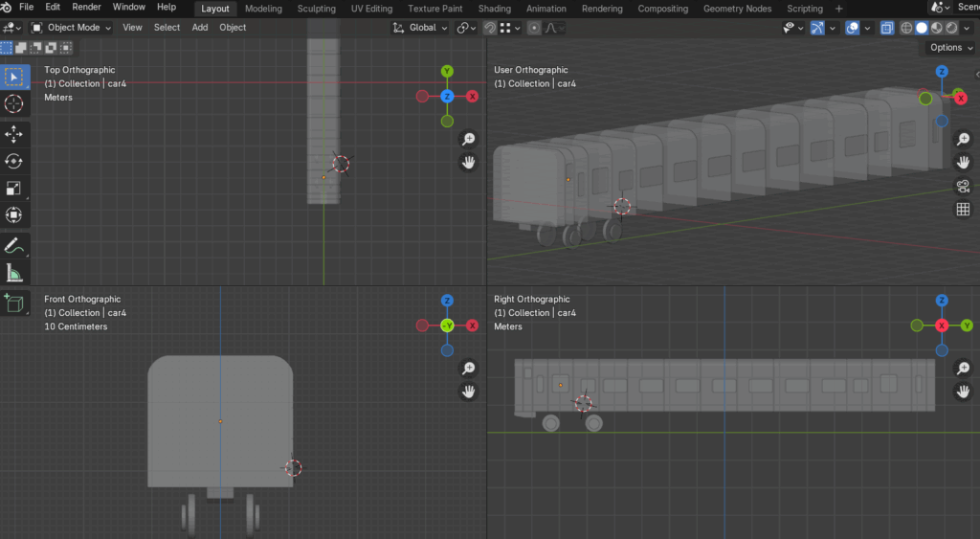980x539 pixels.
Task: Click the Add menu button in viewport header
Action: point(199,28)
